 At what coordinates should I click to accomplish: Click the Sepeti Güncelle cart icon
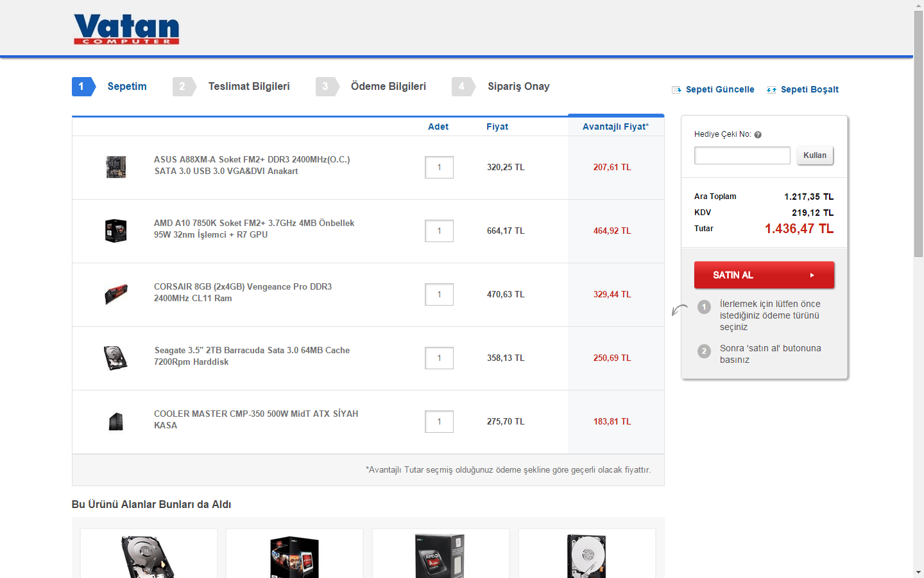676,90
